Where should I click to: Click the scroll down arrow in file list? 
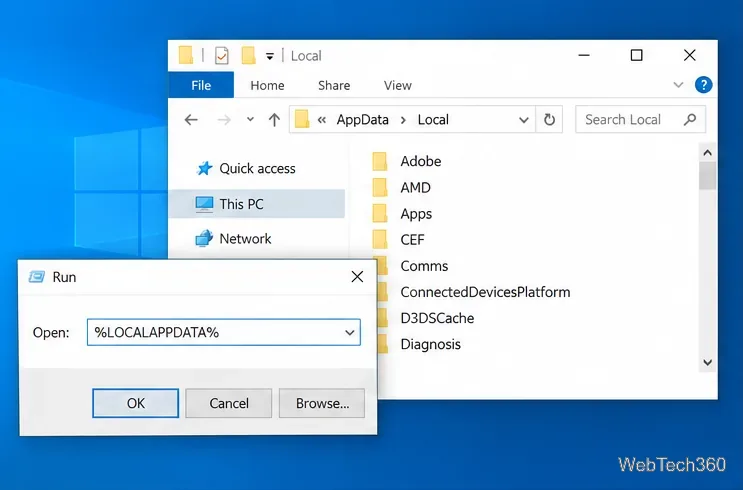tap(707, 363)
